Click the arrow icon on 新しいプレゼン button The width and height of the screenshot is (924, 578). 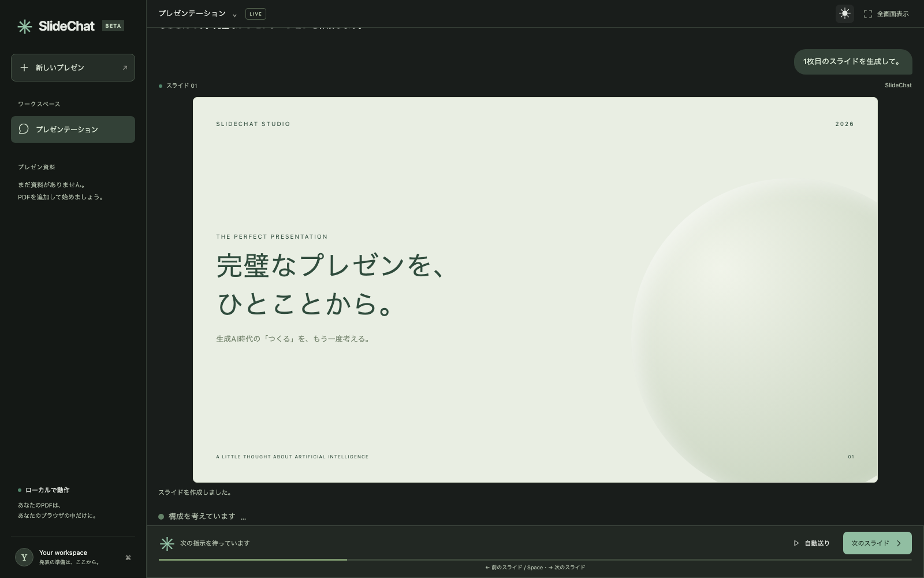click(124, 68)
